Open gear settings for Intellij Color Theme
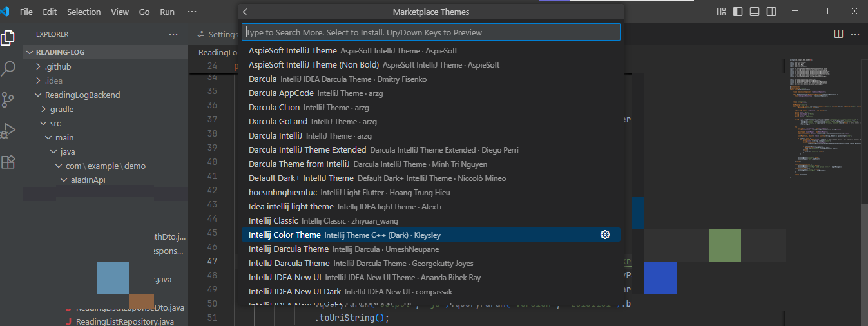868x326 pixels. [605, 235]
